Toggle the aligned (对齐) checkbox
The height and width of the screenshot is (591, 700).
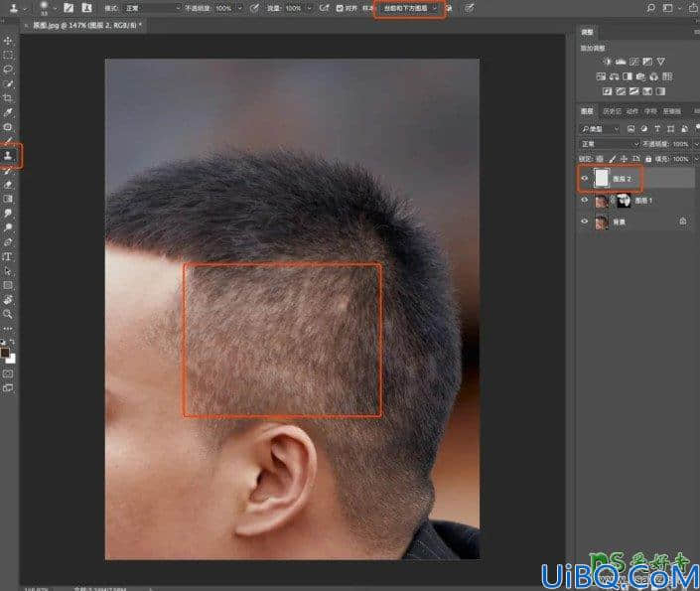click(340, 8)
